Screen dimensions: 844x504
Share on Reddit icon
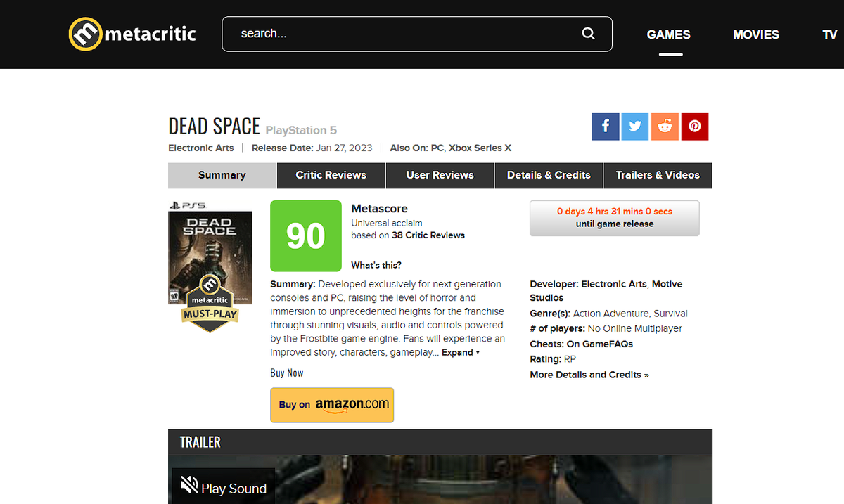click(665, 127)
